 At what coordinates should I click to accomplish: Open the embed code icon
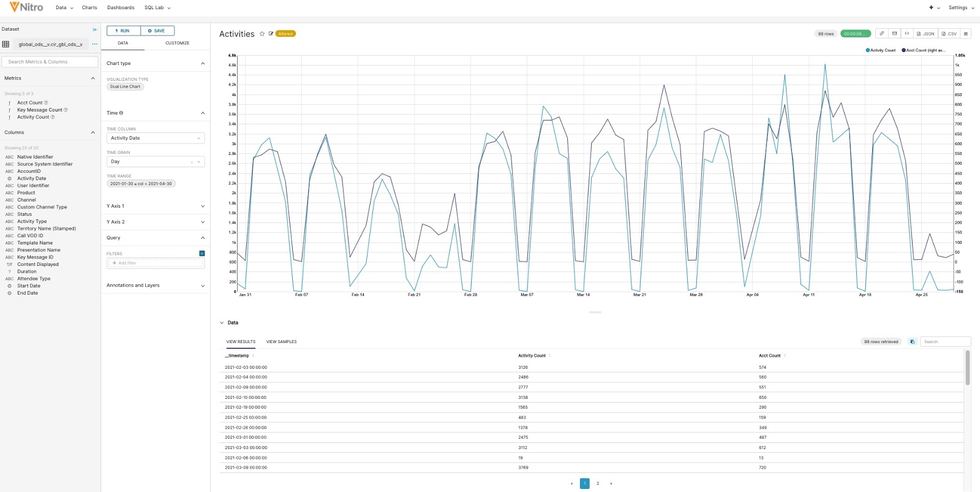click(907, 34)
